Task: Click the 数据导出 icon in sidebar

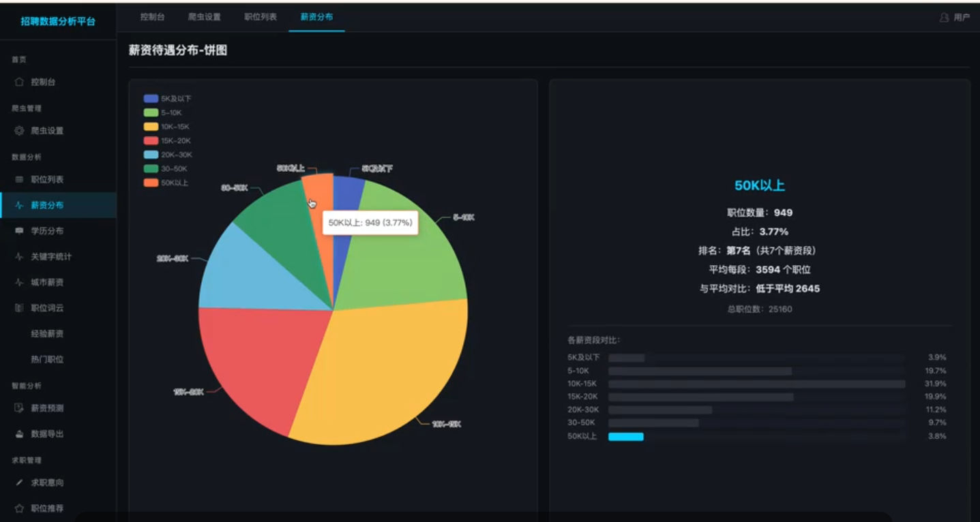Action: 19,434
